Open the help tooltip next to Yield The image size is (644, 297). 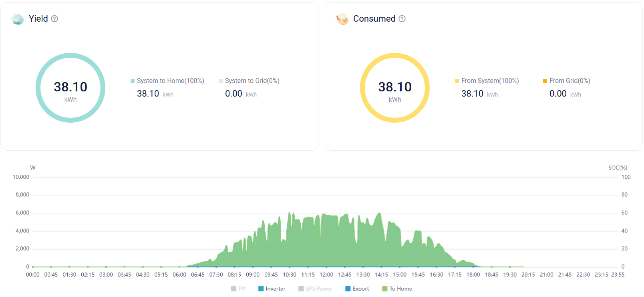54,19
